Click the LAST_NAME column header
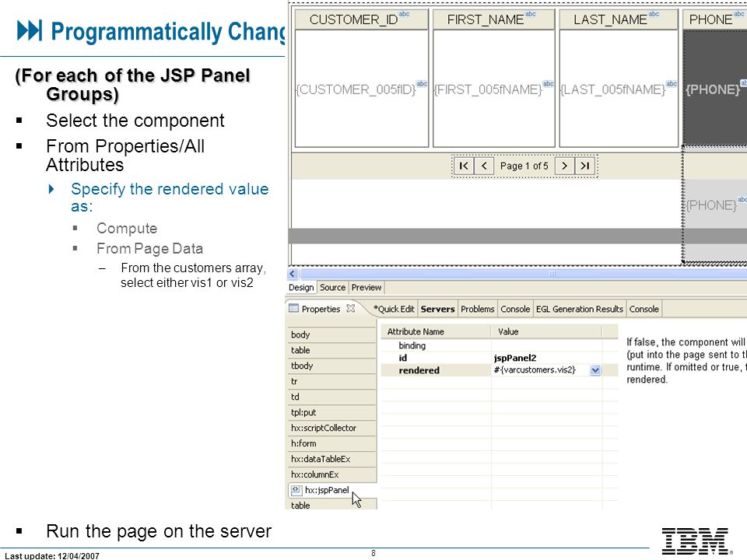 tap(619, 19)
